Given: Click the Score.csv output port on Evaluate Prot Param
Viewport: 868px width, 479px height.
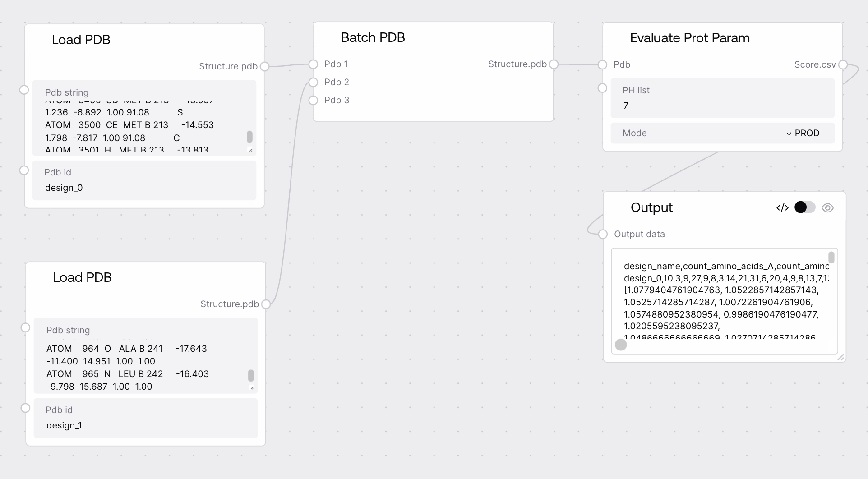Looking at the screenshot, I should pyautogui.click(x=842, y=64).
